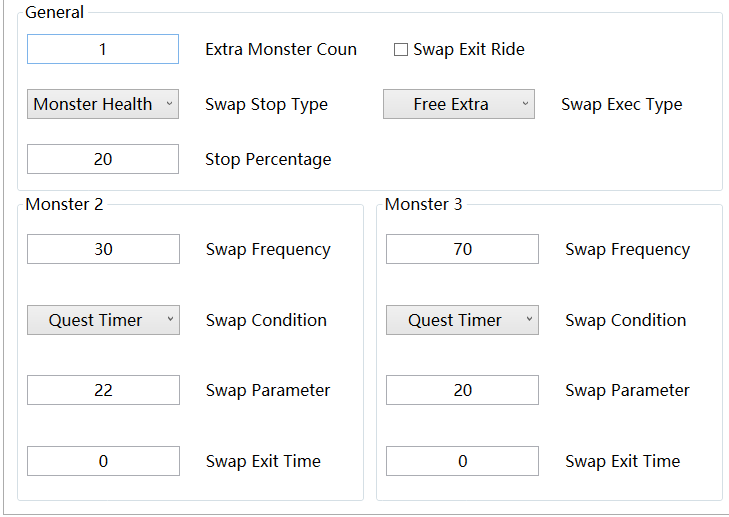This screenshot has height=517, width=729.
Task: Select Monster 2 Swap Exit Time field
Action: (103, 461)
